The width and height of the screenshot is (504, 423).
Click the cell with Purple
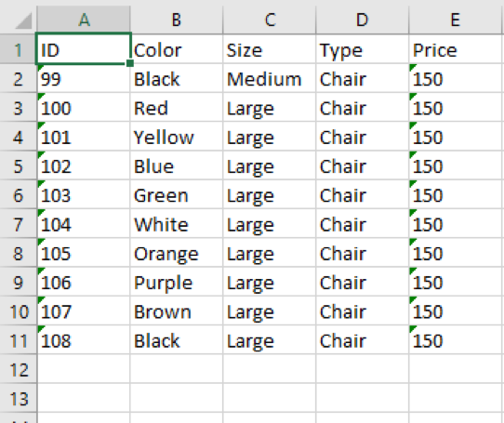click(x=177, y=283)
